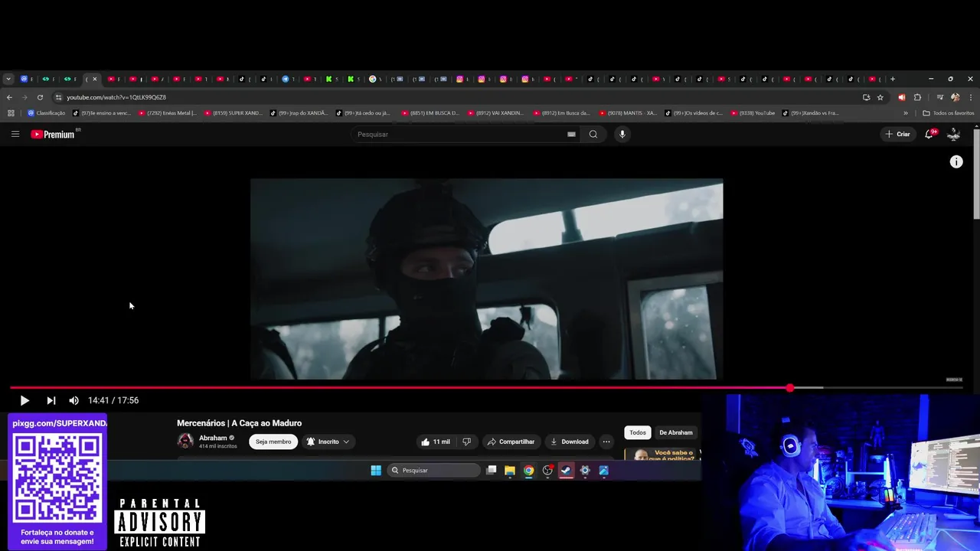Image resolution: width=980 pixels, height=551 pixels.
Task: Select the Todos filter chip
Action: pyautogui.click(x=638, y=432)
